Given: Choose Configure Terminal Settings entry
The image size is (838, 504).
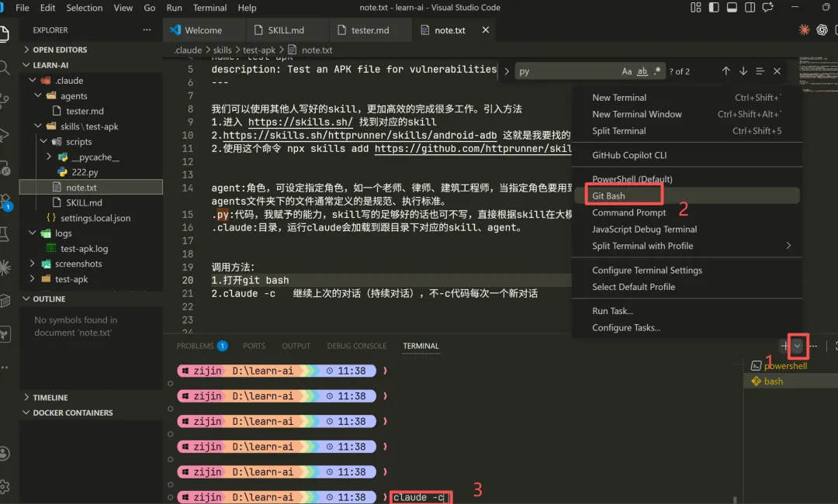Looking at the screenshot, I should coord(687,270).
